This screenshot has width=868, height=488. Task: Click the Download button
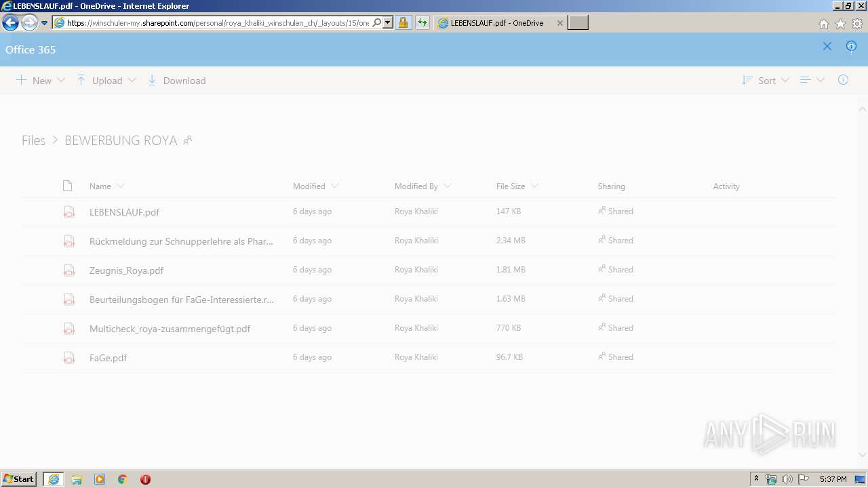pyautogui.click(x=176, y=81)
